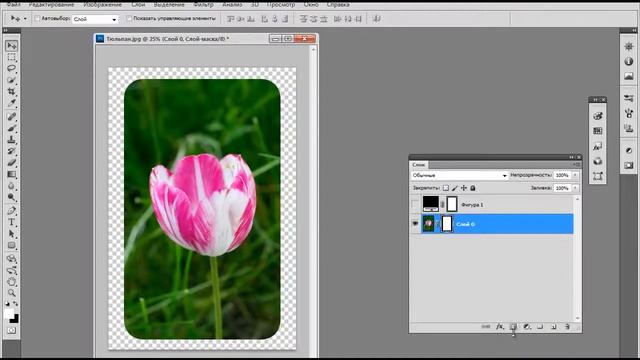Click the delete layer trash icon
The image size is (640, 360).
point(567,327)
